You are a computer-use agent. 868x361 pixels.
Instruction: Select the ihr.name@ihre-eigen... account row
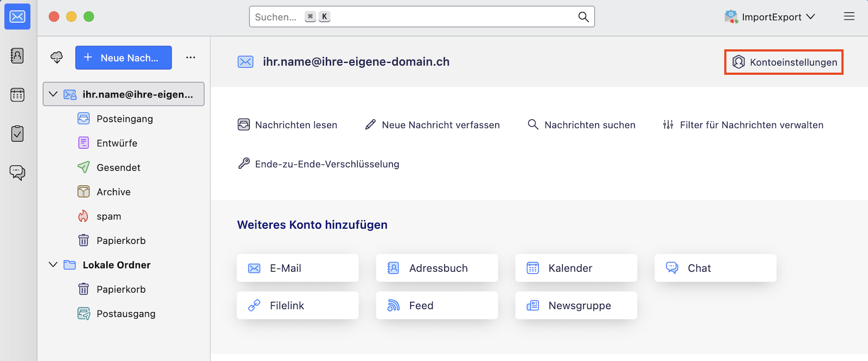(x=124, y=94)
